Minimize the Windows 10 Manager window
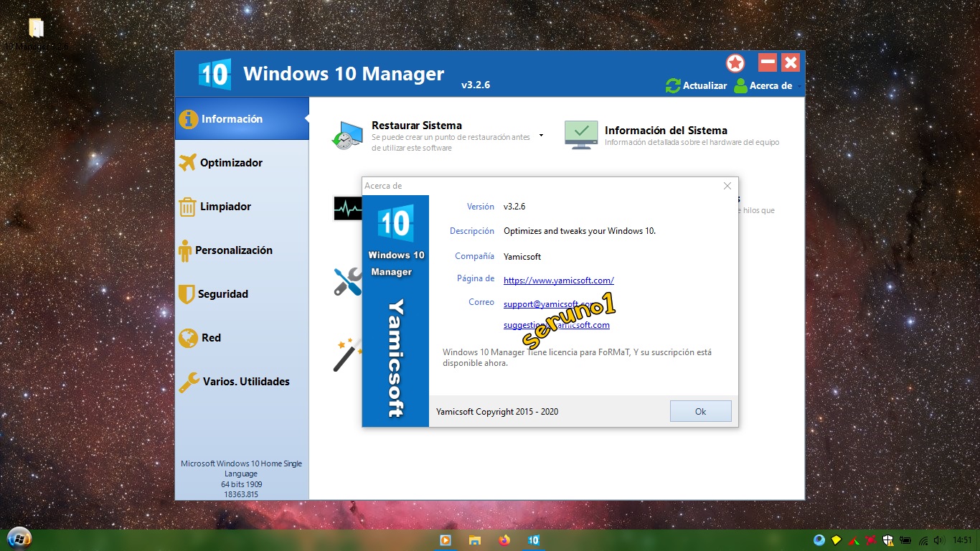The width and height of the screenshot is (980, 551). coord(768,62)
